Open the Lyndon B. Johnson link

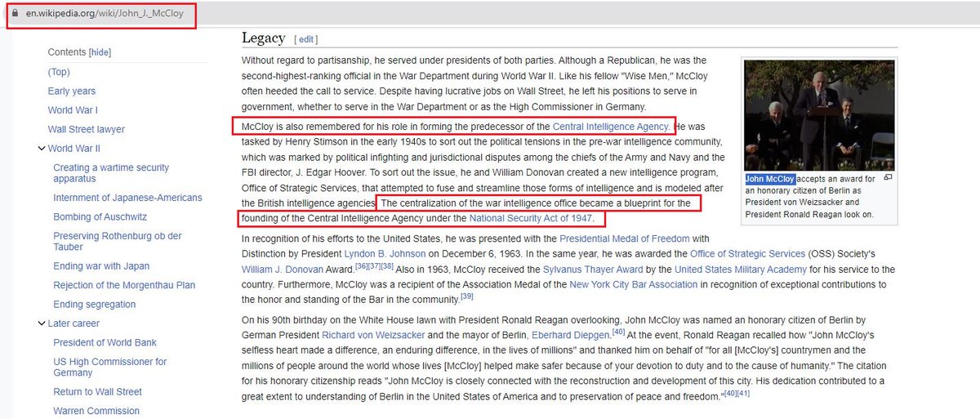(x=383, y=254)
